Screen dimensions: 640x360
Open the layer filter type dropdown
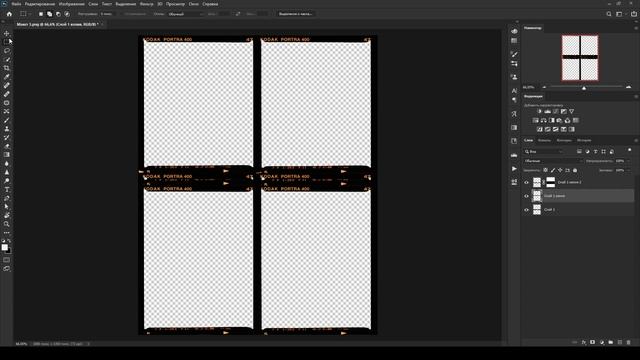click(x=544, y=151)
